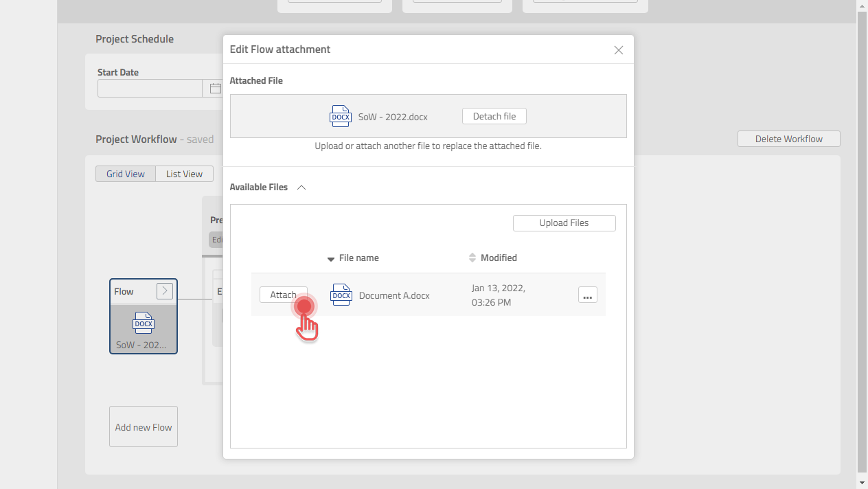
Task: Click the Modified column sort arrows
Action: [x=472, y=258]
